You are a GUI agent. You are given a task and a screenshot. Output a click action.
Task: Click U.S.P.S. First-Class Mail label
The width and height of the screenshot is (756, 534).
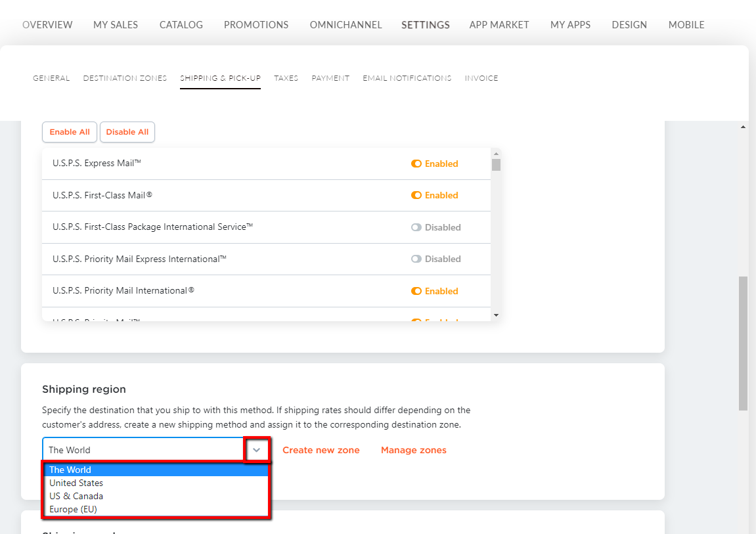(x=102, y=195)
